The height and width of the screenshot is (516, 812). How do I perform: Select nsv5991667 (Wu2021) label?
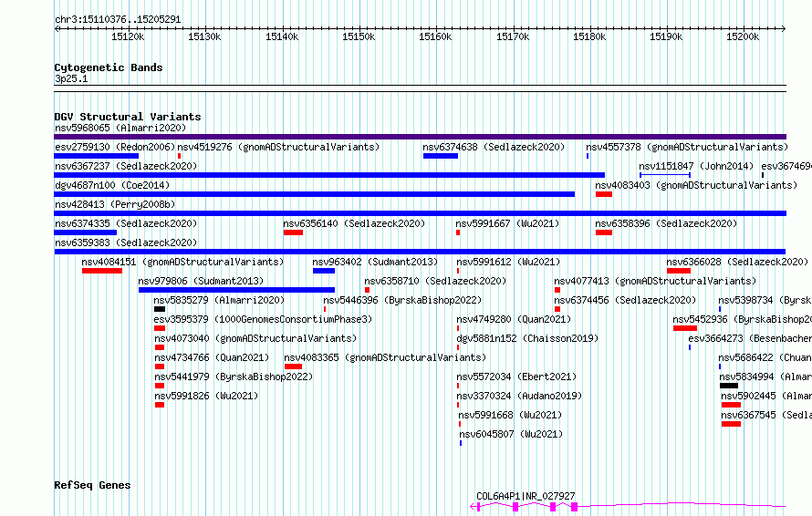(507, 223)
